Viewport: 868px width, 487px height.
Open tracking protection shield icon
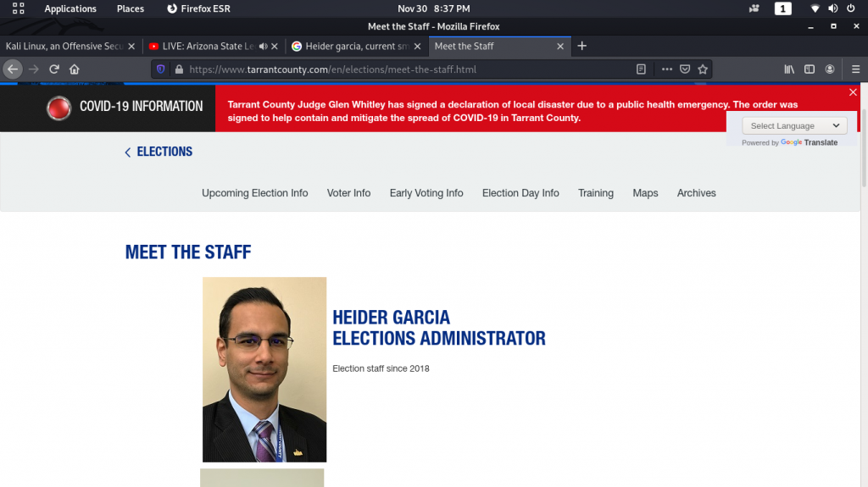tap(161, 69)
